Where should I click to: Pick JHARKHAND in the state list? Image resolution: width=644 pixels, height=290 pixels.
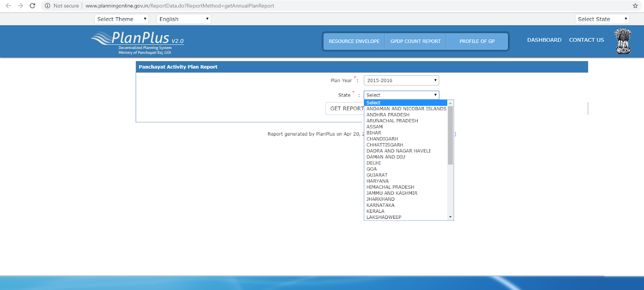(405, 199)
